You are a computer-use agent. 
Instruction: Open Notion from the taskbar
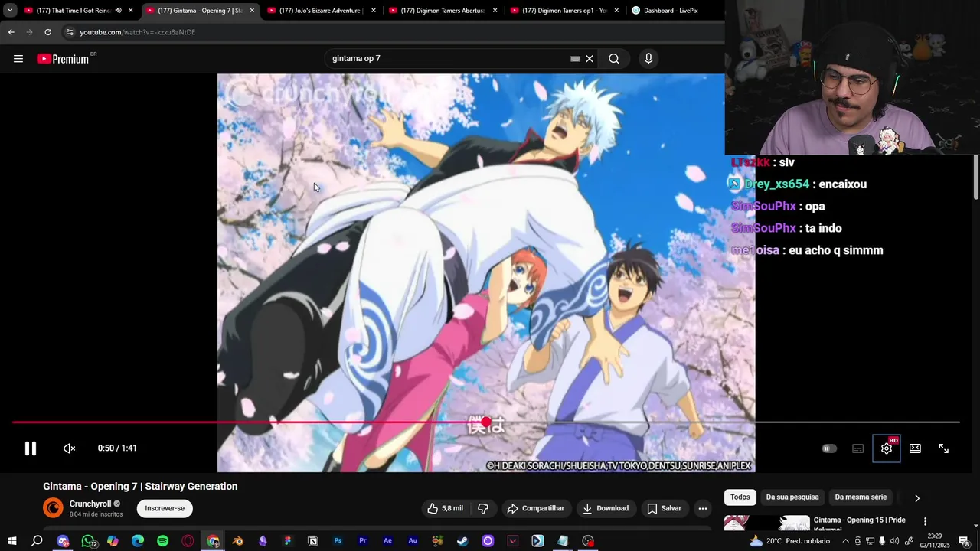point(313,541)
